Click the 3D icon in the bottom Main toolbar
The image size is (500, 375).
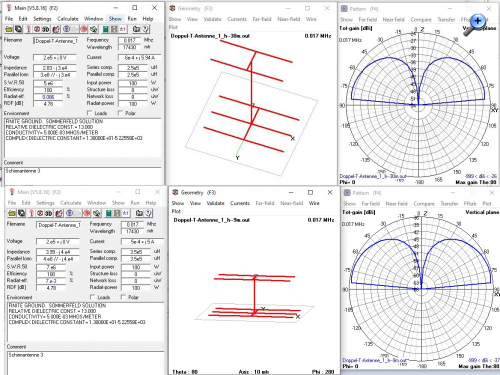pos(49,213)
